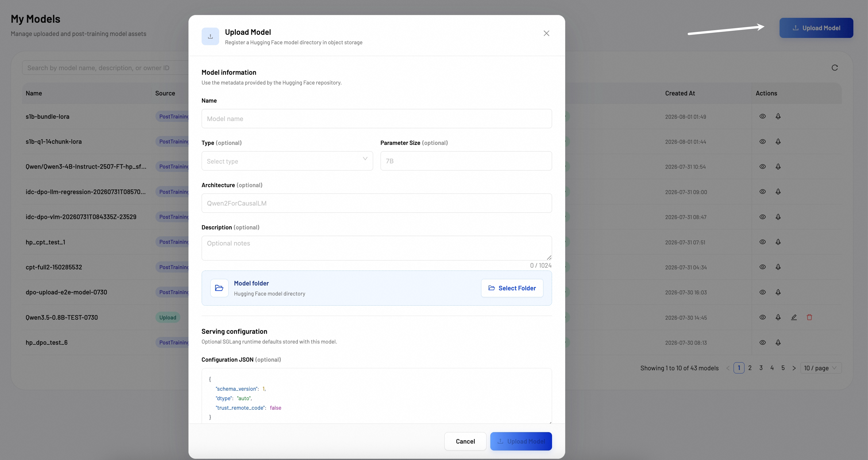Delete the Qwen3.5-0.8B-TEST-0730 model
868x460 pixels.
(809, 317)
